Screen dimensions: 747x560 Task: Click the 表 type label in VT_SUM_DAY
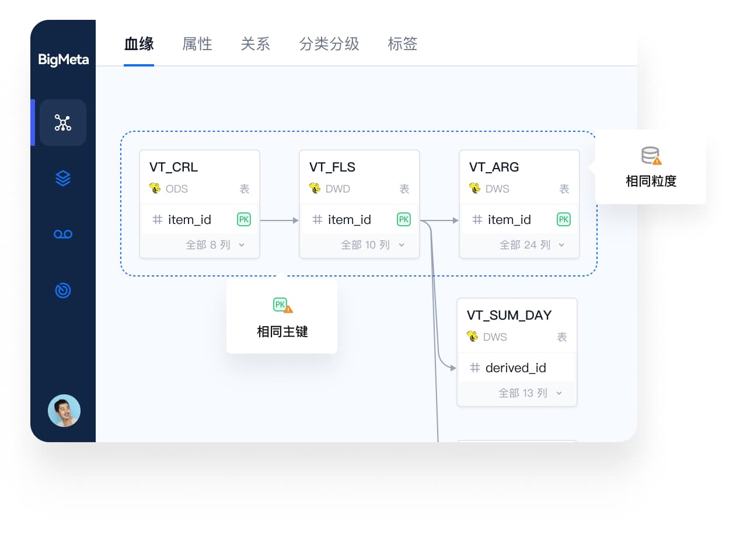[x=562, y=337]
